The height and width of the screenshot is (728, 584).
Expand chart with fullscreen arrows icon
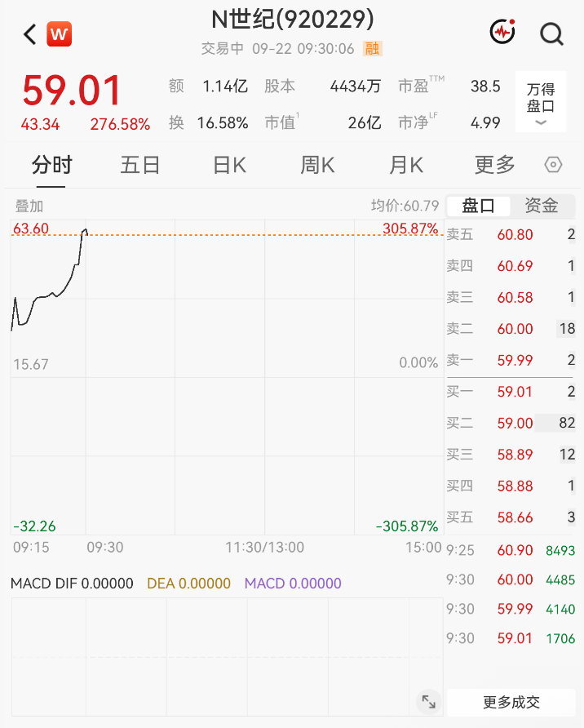tap(428, 702)
